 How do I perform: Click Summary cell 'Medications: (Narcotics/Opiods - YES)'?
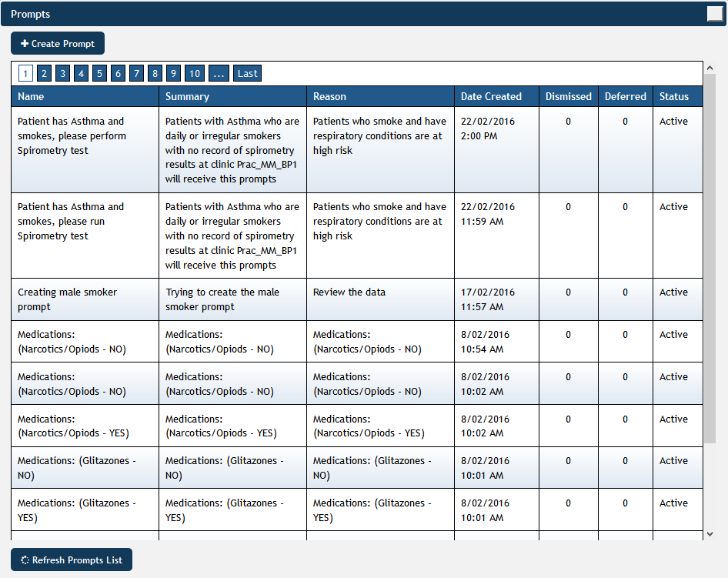pyautogui.click(x=232, y=426)
